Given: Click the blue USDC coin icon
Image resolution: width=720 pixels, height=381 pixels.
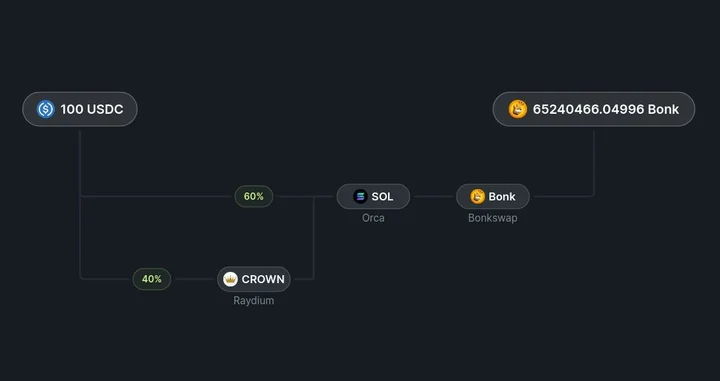Looking at the screenshot, I should click(45, 109).
